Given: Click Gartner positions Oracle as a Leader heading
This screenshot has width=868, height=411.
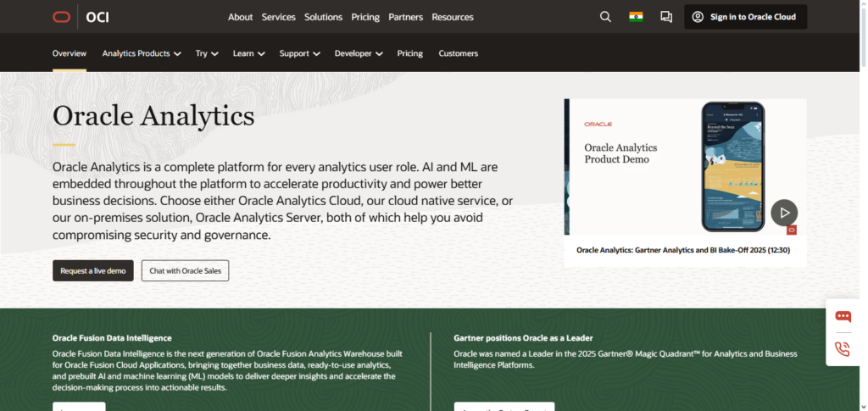Looking at the screenshot, I should click(x=523, y=337).
